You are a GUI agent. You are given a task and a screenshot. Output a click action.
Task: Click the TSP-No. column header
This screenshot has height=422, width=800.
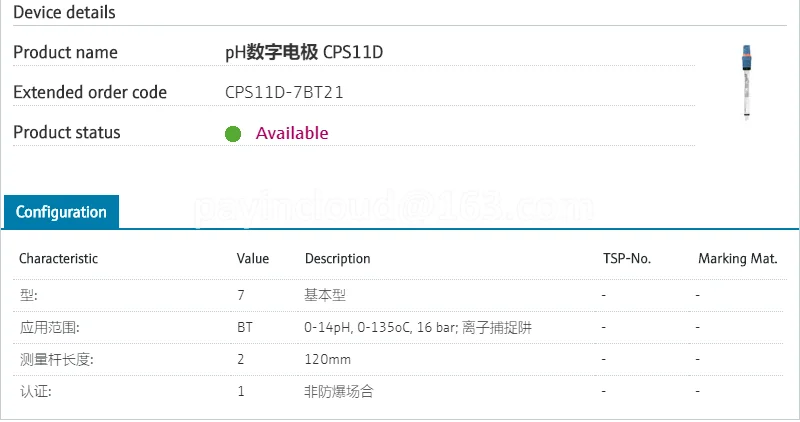(x=627, y=259)
